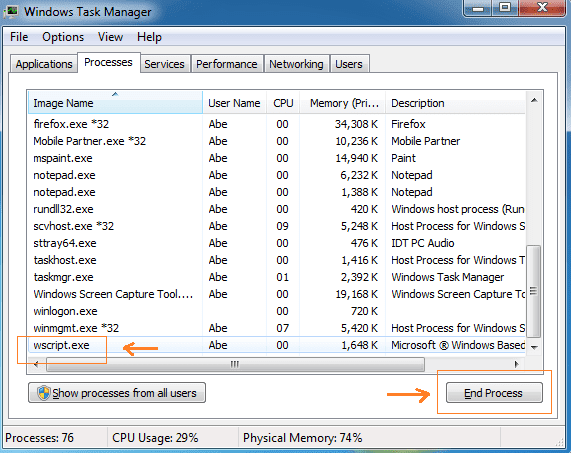Click the End Process button
Screen dimensions: 571x453
494,393
